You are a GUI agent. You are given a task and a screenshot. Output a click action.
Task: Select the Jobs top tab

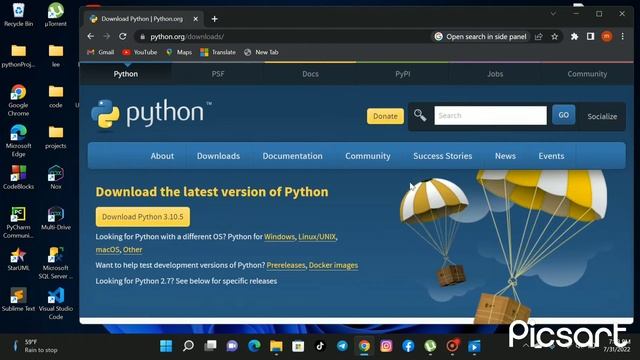495,74
